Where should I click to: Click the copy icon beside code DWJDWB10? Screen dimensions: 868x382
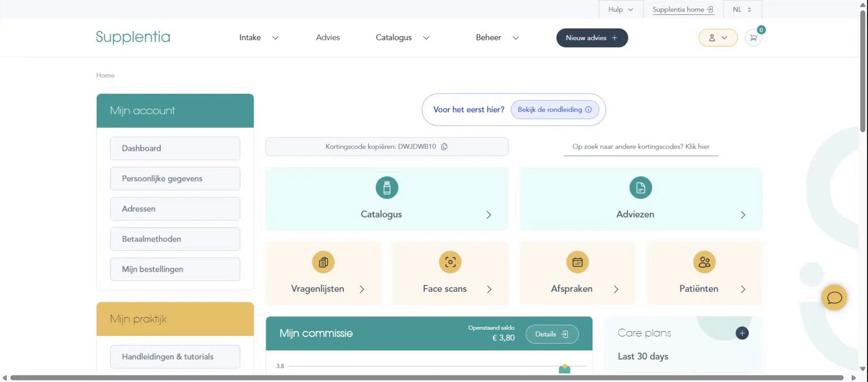tap(444, 146)
